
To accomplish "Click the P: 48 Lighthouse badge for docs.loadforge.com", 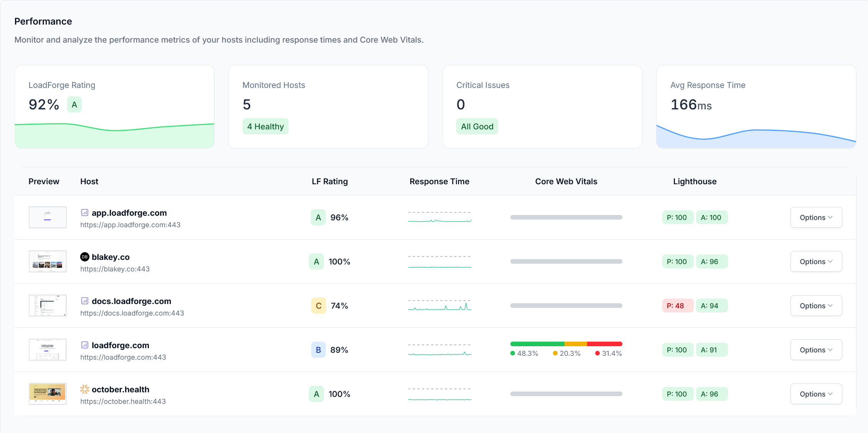I will [678, 306].
